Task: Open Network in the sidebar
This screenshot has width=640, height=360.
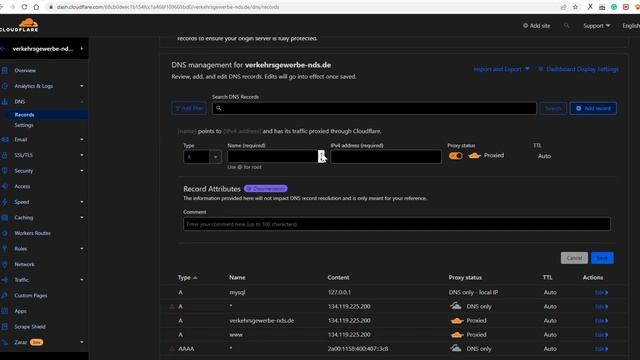Action: (24, 264)
